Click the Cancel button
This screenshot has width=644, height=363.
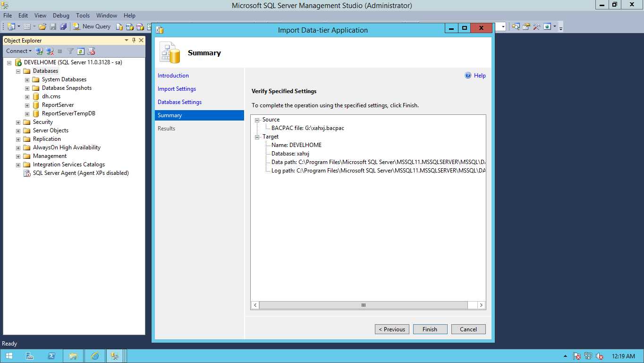(x=468, y=329)
